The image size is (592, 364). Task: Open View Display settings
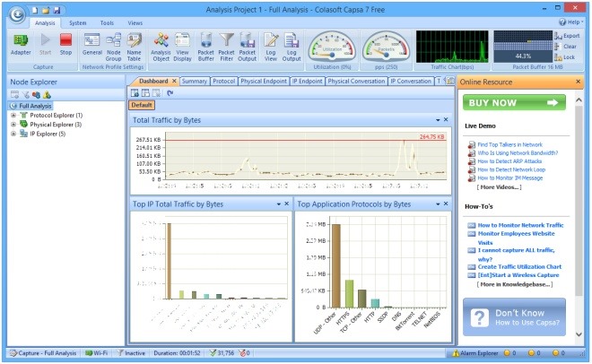pyautogui.click(x=182, y=48)
